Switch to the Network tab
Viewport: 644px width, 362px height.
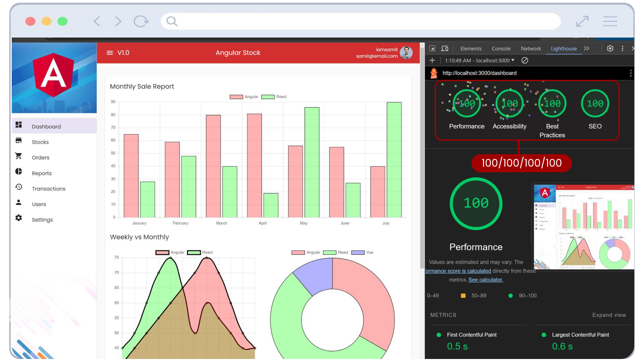point(531,49)
